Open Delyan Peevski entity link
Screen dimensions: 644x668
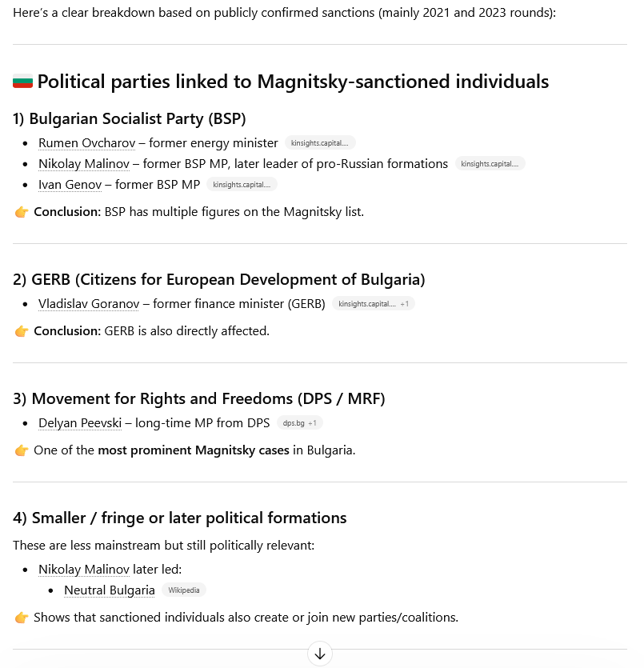point(80,423)
